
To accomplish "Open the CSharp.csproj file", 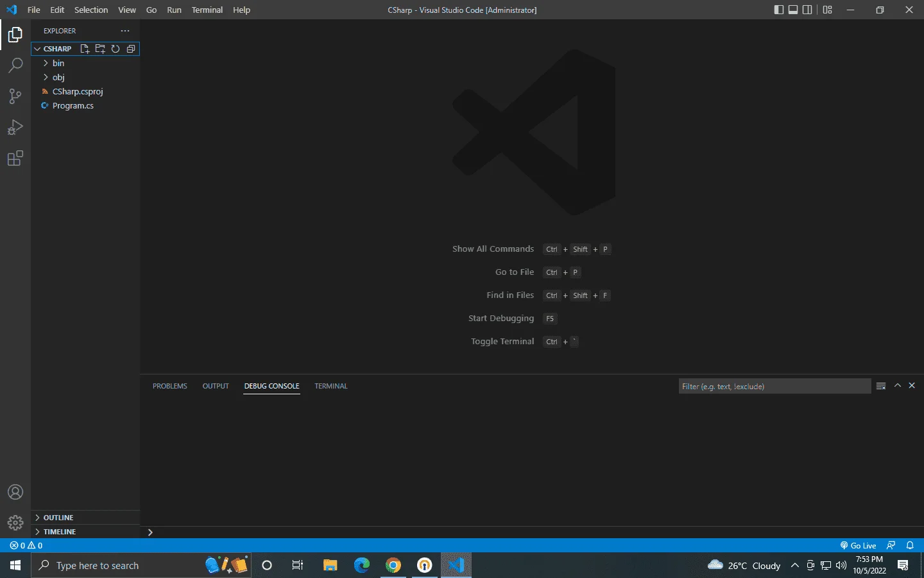I will pyautogui.click(x=85, y=91).
